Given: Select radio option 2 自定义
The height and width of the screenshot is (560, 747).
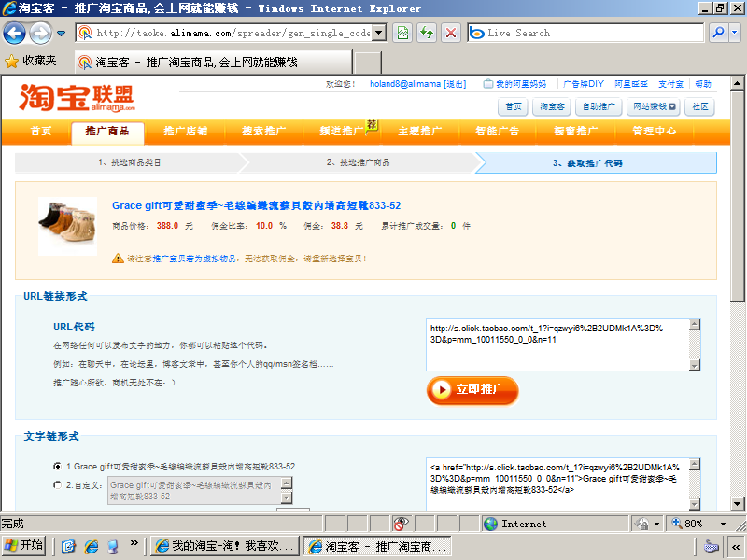Looking at the screenshot, I should tap(58, 485).
